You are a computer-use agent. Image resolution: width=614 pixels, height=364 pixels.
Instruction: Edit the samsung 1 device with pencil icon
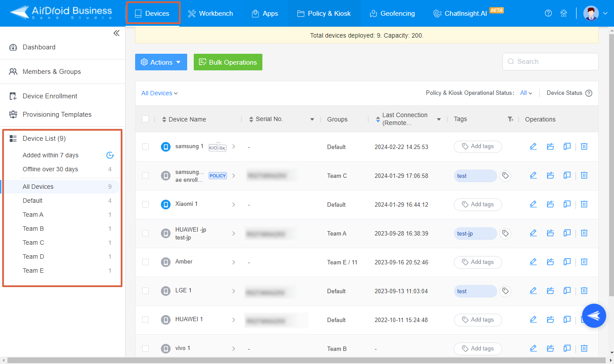point(533,146)
